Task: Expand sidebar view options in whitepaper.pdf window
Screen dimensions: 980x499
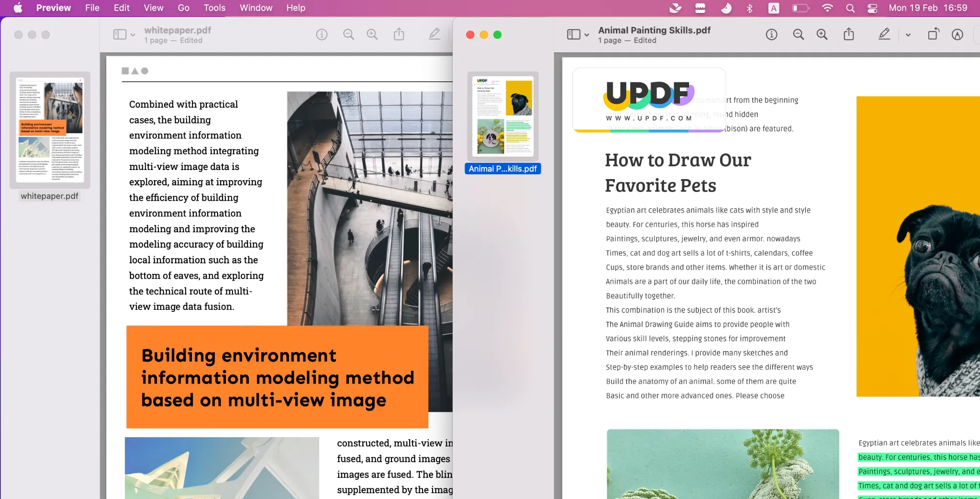Action: [133, 35]
